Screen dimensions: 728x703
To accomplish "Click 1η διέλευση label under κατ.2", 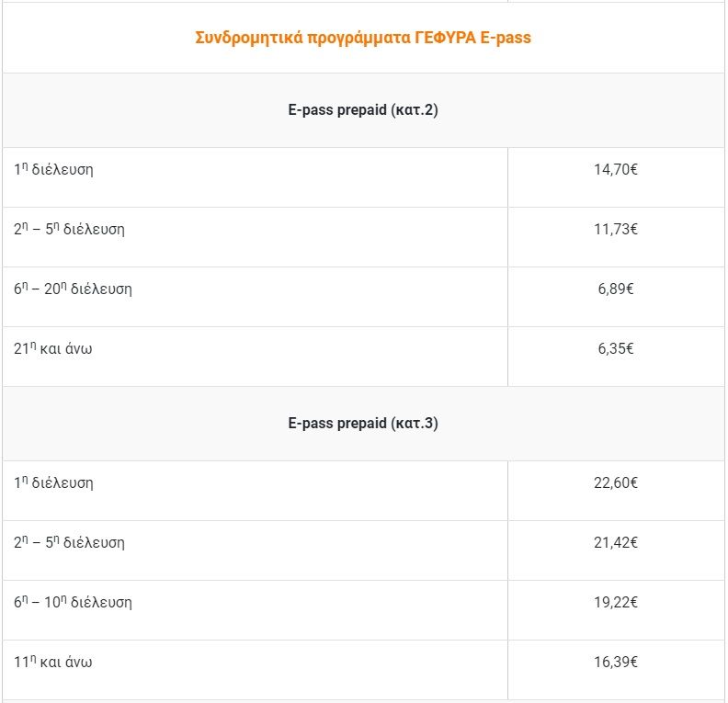I will pyautogui.click(x=53, y=170).
